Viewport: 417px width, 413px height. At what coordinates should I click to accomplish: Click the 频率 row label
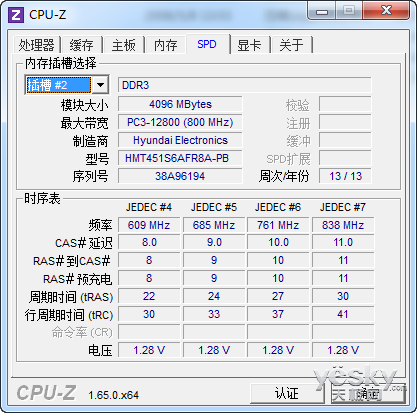tap(100, 225)
